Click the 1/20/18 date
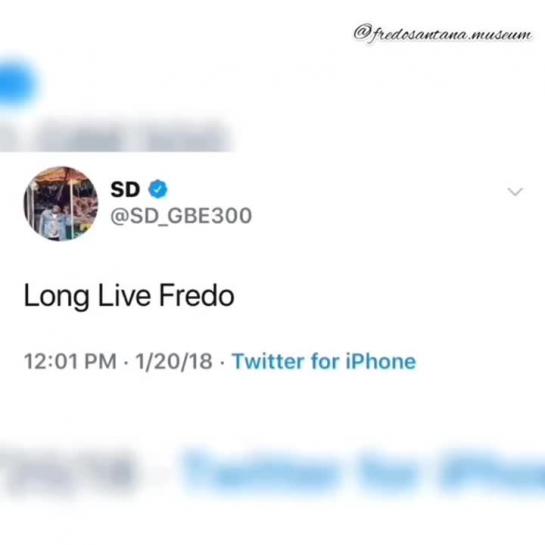This screenshot has width=545, height=545. (x=174, y=361)
